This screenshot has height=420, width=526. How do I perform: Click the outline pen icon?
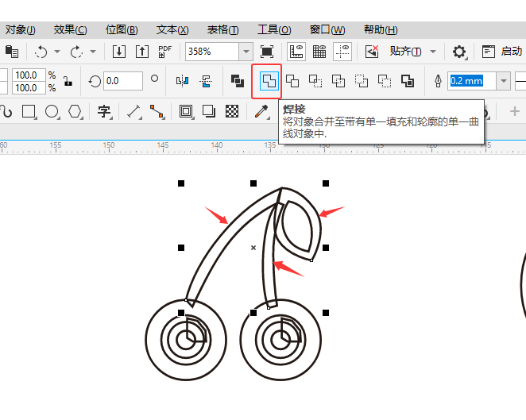tap(438, 81)
